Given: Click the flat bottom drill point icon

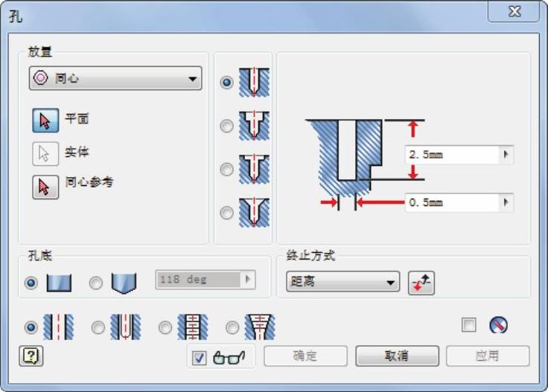Looking at the screenshot, I should tap(59, 283).
